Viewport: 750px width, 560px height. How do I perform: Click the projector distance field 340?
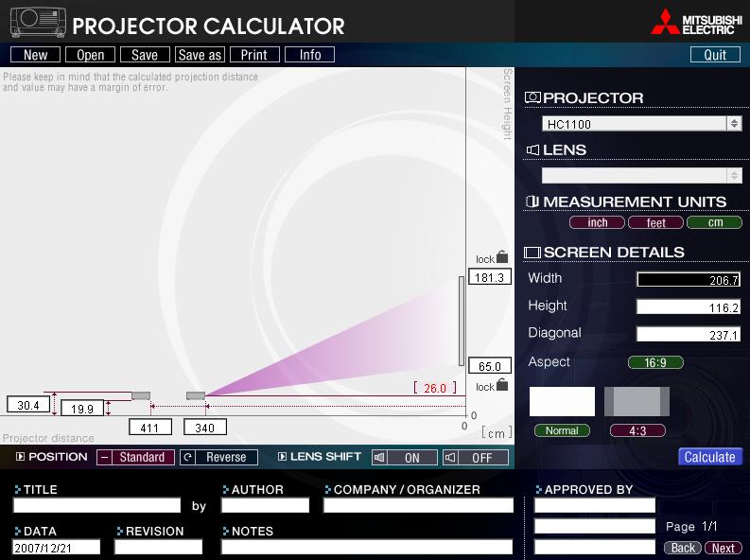pyautogui.click(x=205, y=428)
